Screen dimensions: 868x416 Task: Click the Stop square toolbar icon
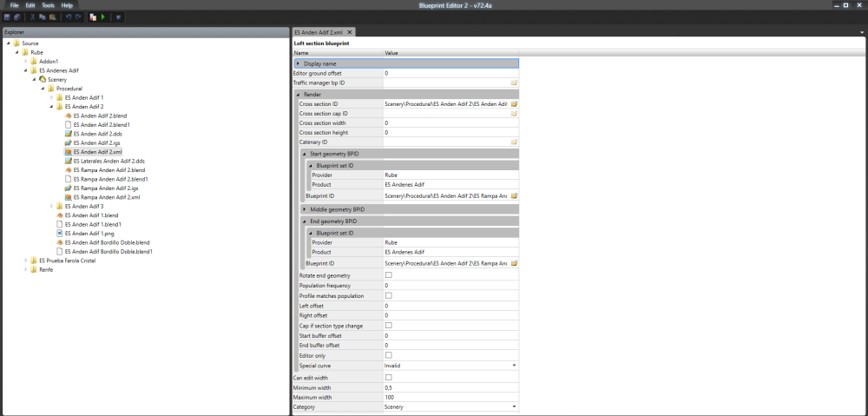tap(118, 17)
